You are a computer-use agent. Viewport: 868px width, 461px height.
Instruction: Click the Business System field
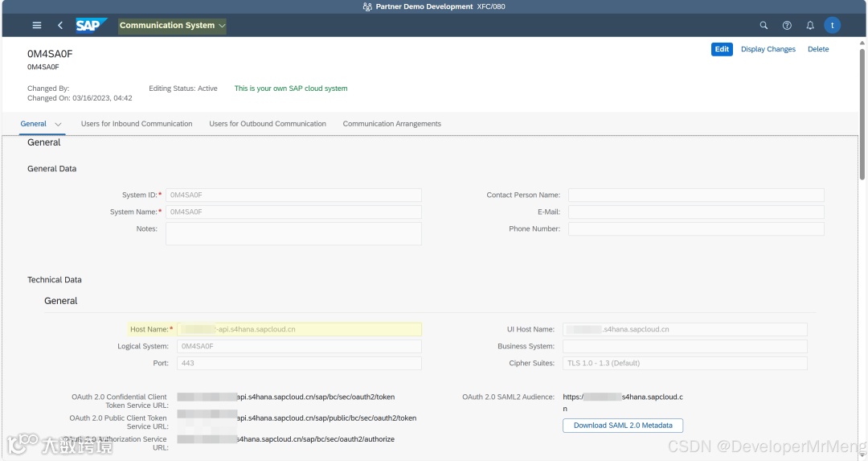pos(685,346)
